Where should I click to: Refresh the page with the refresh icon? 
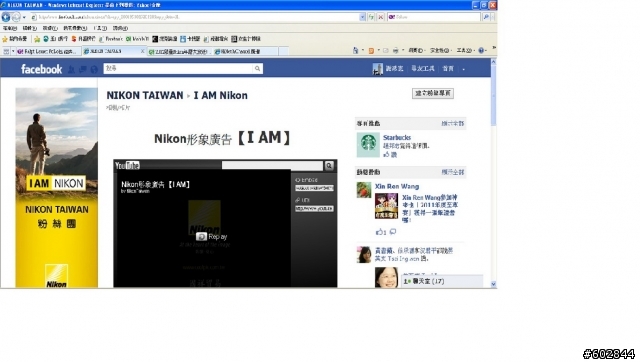point(371,17)
